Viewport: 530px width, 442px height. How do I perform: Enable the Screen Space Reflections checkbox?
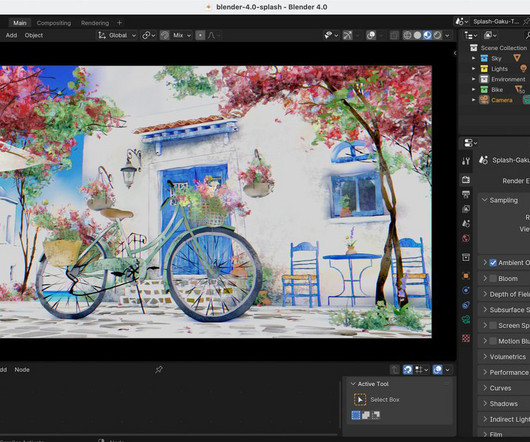(x=493, y=325)
